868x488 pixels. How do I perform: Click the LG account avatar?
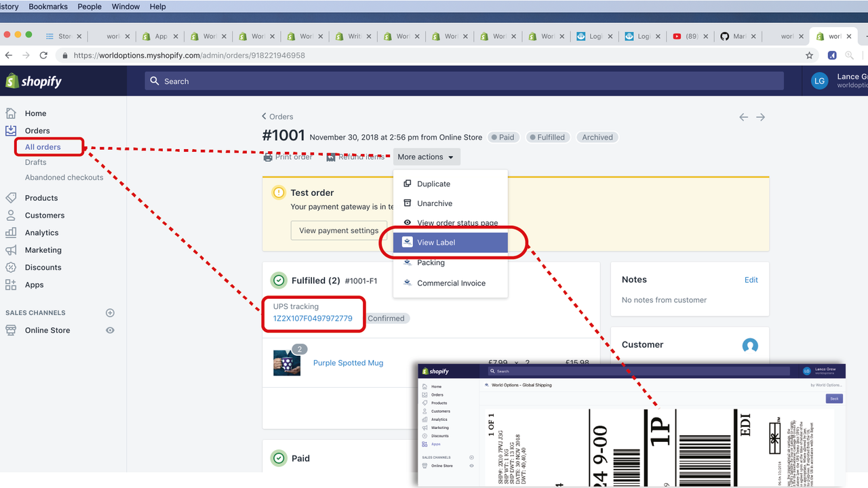[819, 81]
